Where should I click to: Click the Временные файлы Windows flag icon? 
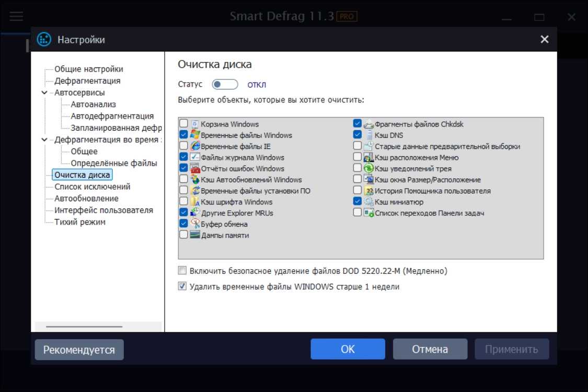pyautogui.click(x=194, y=135)
